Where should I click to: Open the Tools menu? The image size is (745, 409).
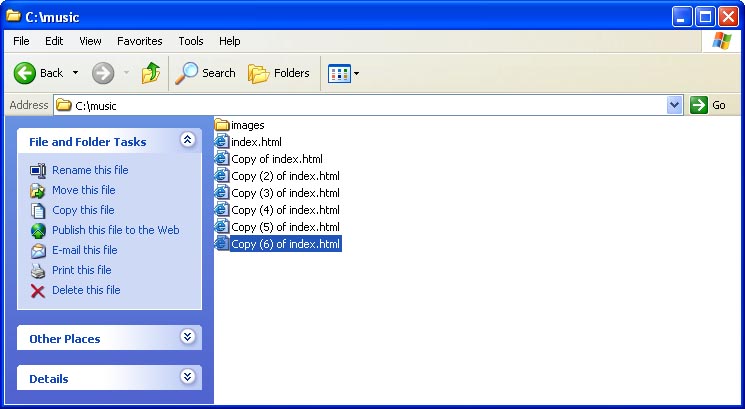191,41
